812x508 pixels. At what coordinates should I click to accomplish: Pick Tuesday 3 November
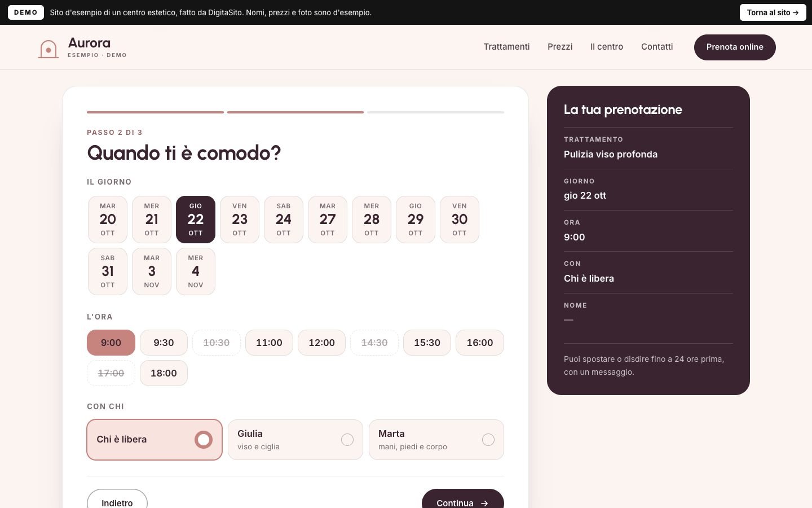click(152, 271)
